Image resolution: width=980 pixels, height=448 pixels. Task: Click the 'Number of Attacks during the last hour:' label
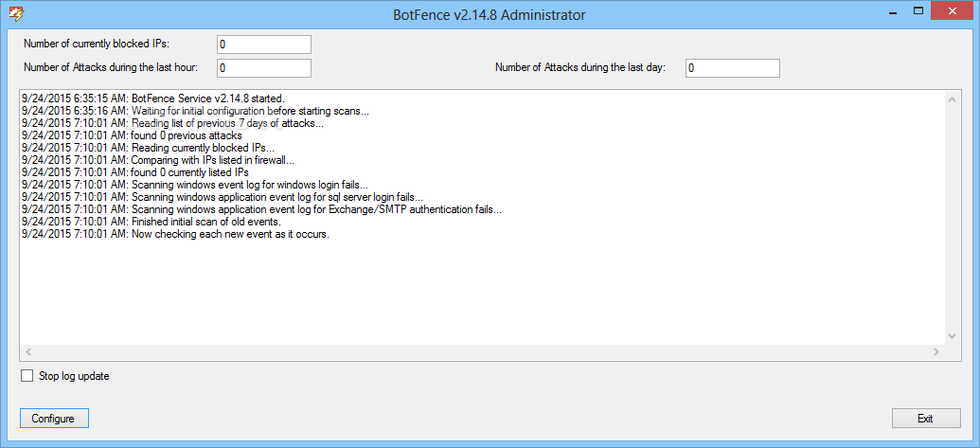111,67
